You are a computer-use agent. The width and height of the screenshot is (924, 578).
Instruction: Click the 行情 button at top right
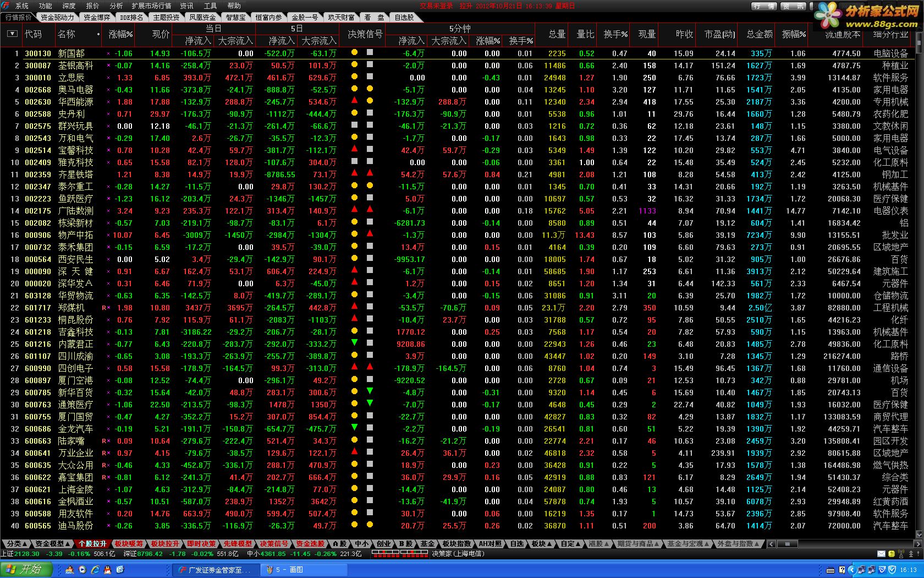coord(764,6)
